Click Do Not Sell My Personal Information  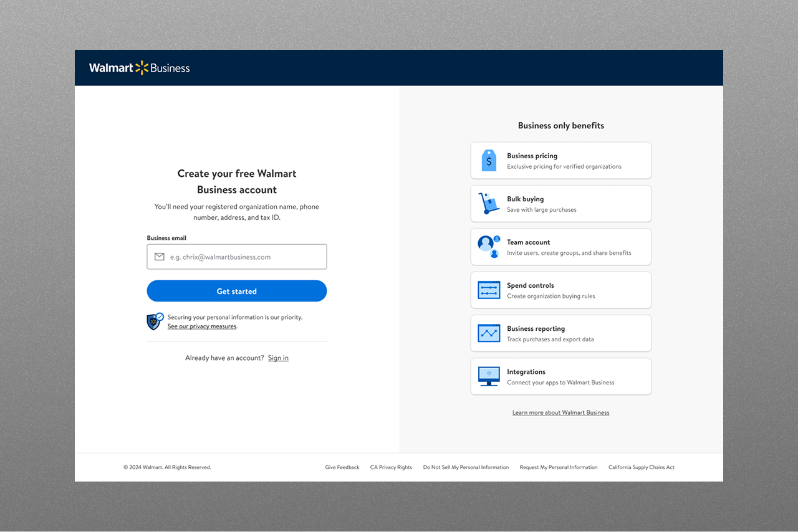click(x=466, y=467)
